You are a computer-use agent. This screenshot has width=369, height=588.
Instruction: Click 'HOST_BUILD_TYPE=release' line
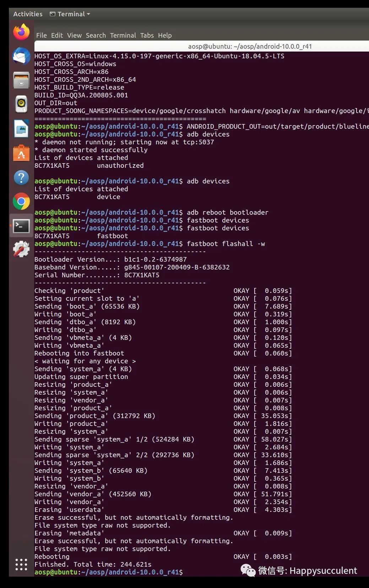tap(79, 87)
